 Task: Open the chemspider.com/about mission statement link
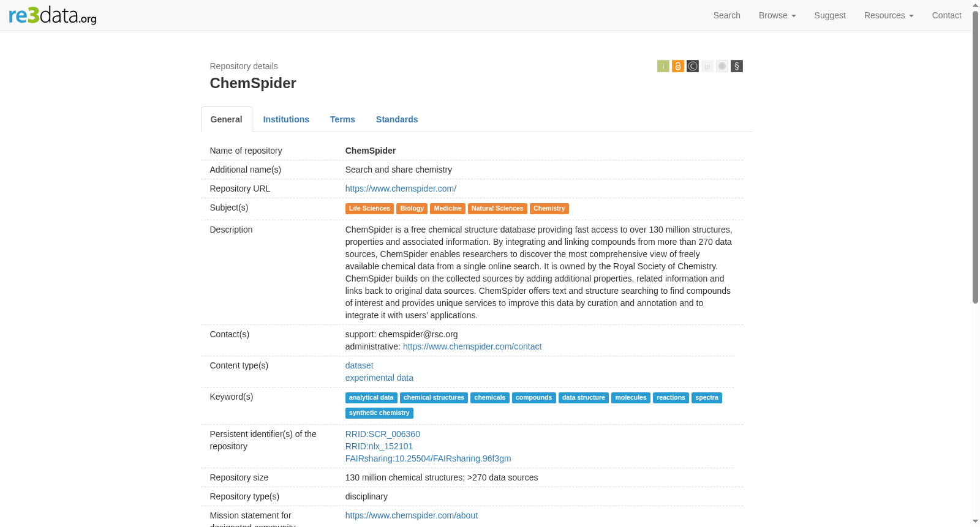412,515
